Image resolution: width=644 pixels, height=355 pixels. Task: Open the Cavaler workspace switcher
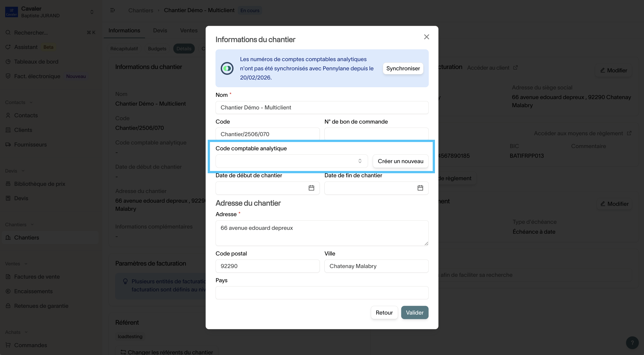tap(91, 12)
